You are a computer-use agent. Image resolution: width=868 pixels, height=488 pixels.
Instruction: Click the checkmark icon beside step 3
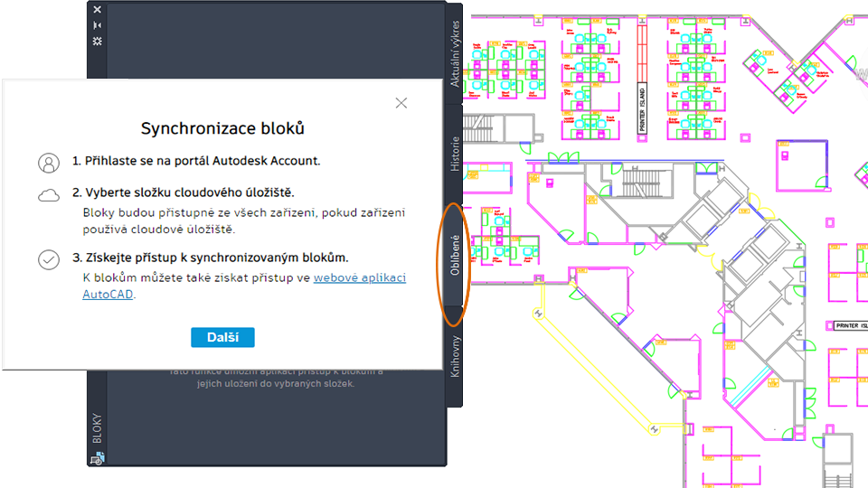(49, 259)
